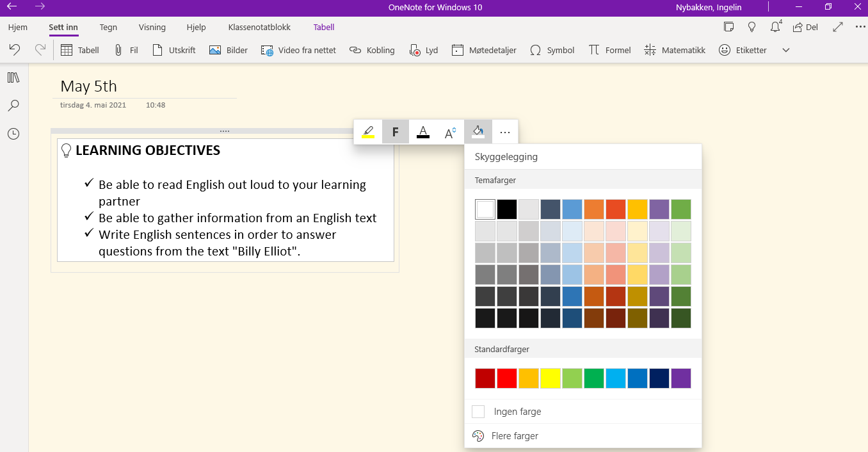Click the search magnifier in sidebar
The width and height of the screenshot is (868, 452).
tap(13, 106)
